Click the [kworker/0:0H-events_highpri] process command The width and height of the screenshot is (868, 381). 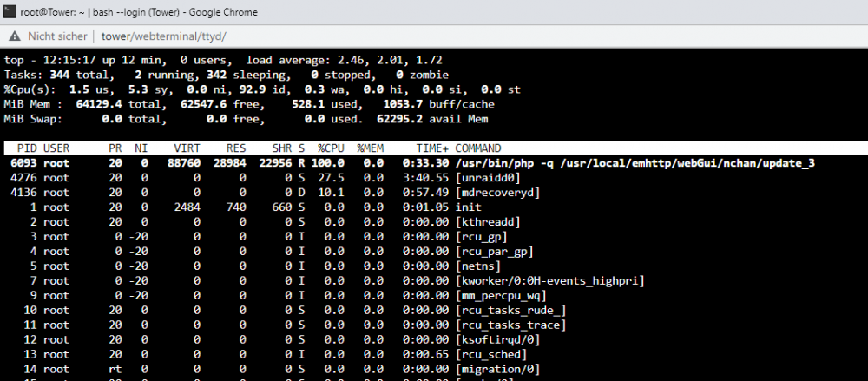click(550, 281)
